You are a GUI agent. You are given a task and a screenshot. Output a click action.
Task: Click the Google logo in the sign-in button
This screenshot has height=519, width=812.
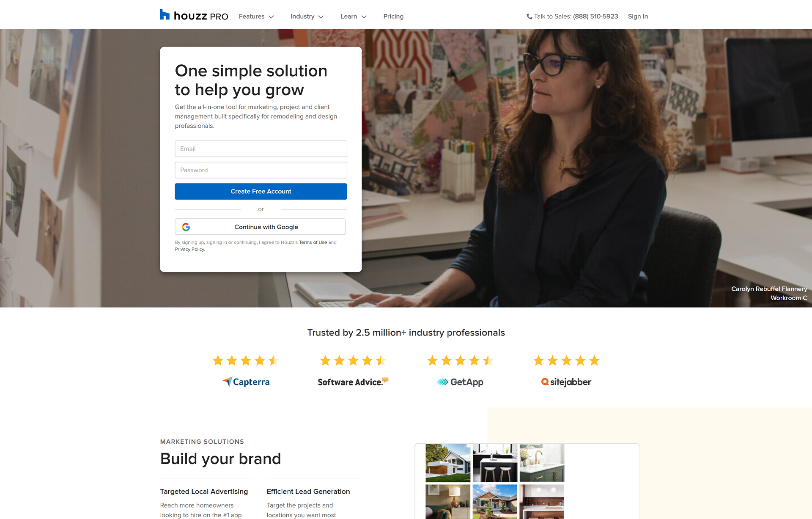(x=186, y=227)
